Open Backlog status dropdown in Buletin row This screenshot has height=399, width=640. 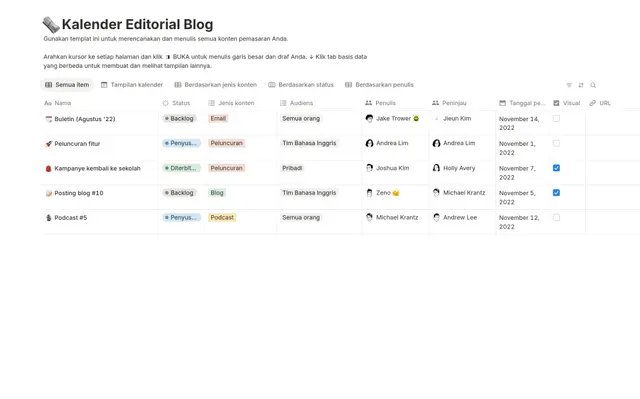pyautogui.click(x=179, y=119)
